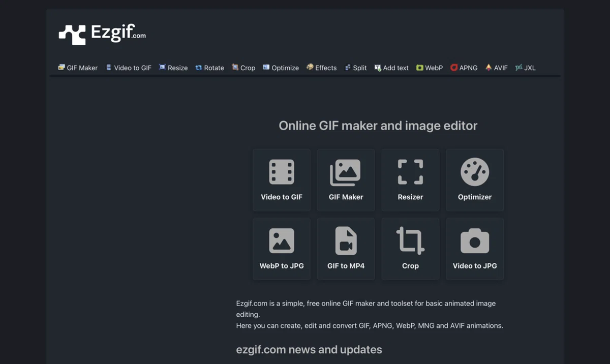
Task: Select Crop text in the navigation bar
Action: point(248,68)
